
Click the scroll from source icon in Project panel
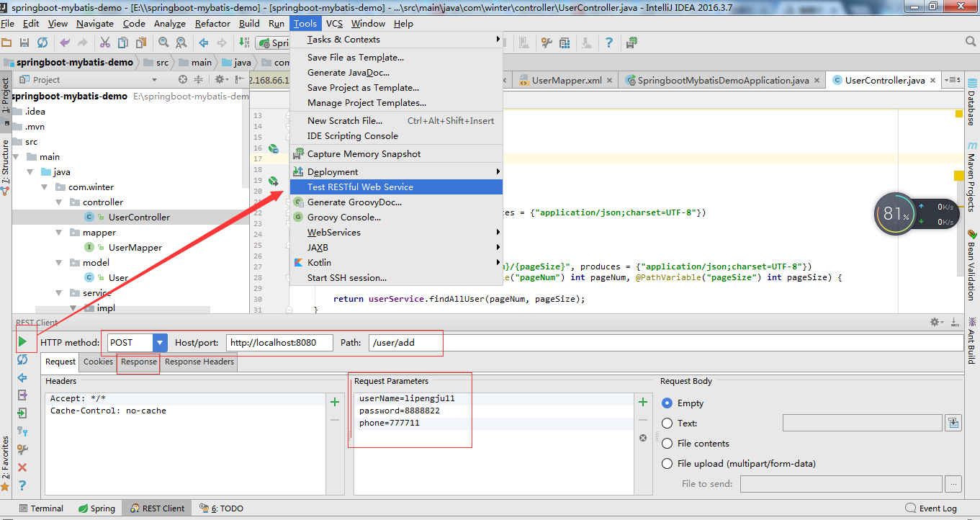point(183,79)
